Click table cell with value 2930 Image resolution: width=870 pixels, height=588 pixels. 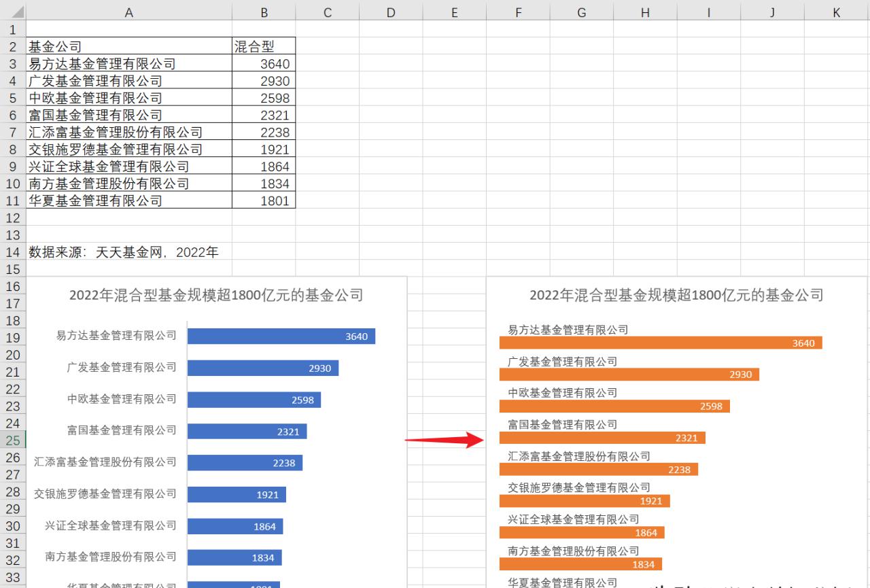[264, 81]
